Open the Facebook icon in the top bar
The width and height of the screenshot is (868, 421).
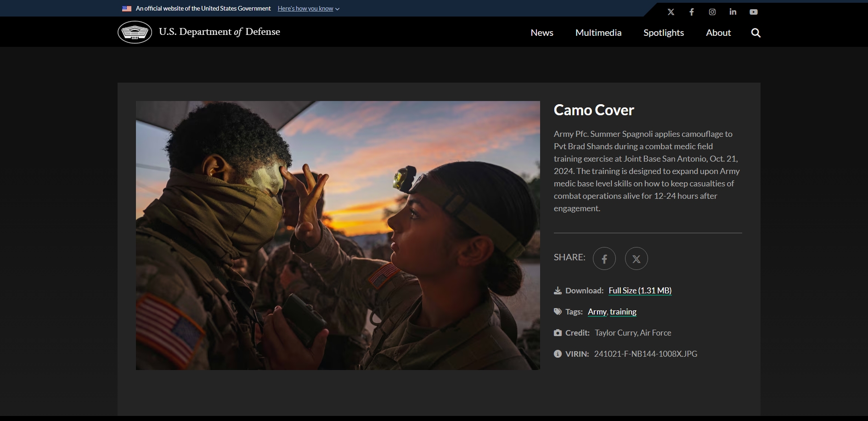pyautogui.click(x=692, y=12)
